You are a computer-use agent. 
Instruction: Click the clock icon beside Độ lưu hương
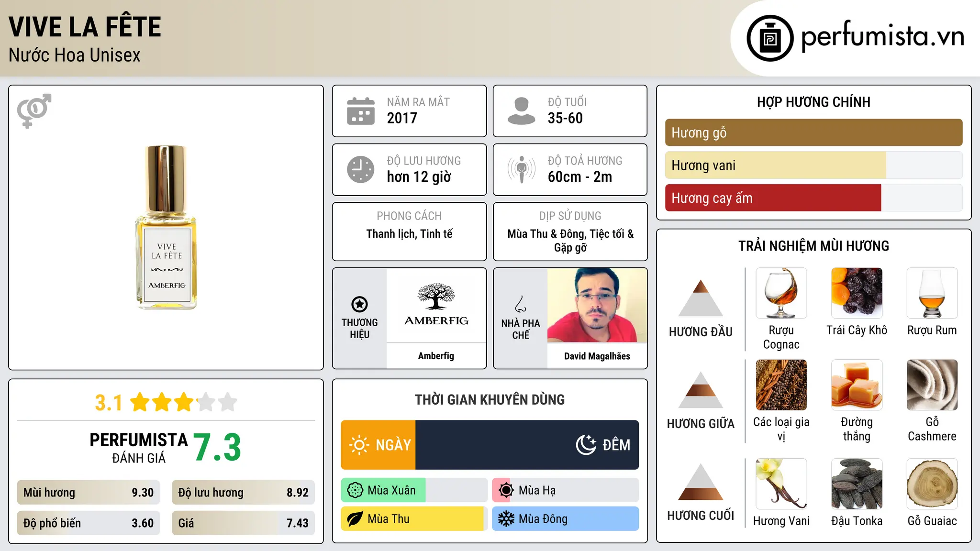coord(361,169)
